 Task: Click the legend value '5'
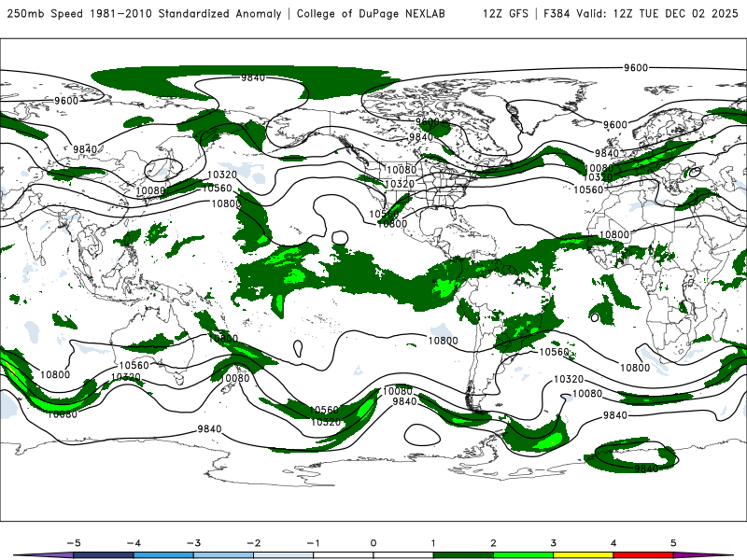click(673, 543)
